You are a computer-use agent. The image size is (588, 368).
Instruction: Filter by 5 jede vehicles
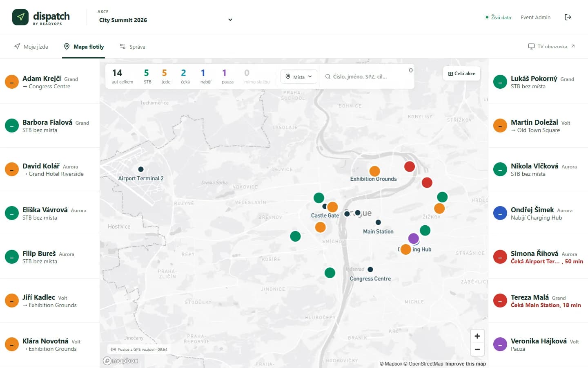pos(165,76)
